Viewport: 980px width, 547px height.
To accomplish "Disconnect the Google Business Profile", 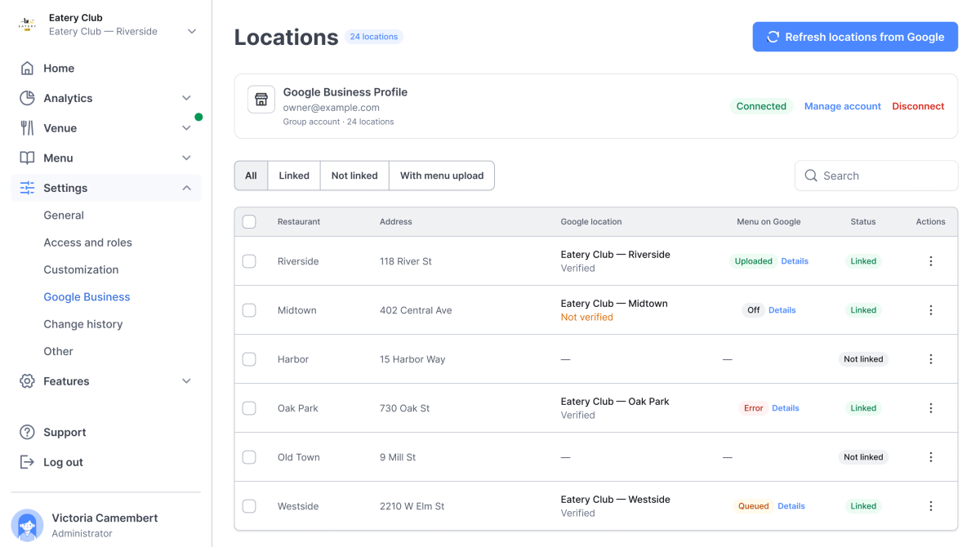I will (x=918, y=106).
